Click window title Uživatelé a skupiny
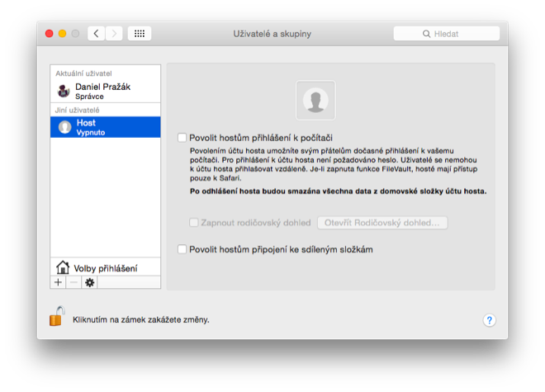Screen dimensions: 545x392 point(272,34)
